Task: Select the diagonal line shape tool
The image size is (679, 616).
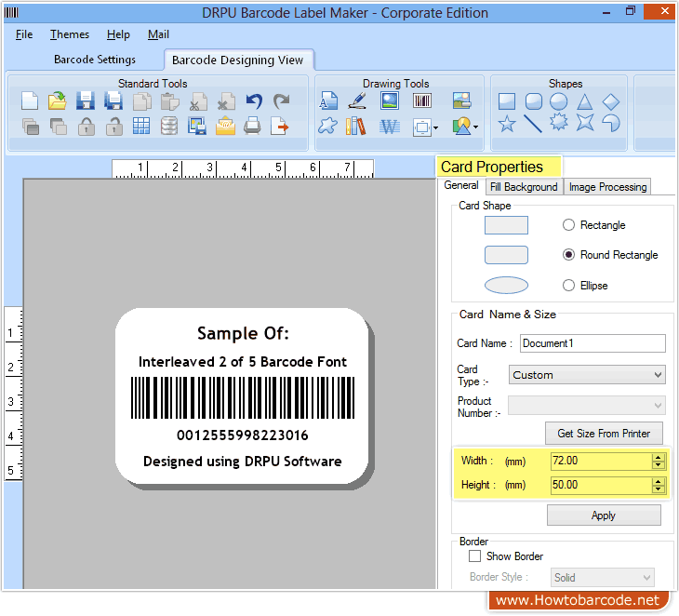Action: [533, 124]
